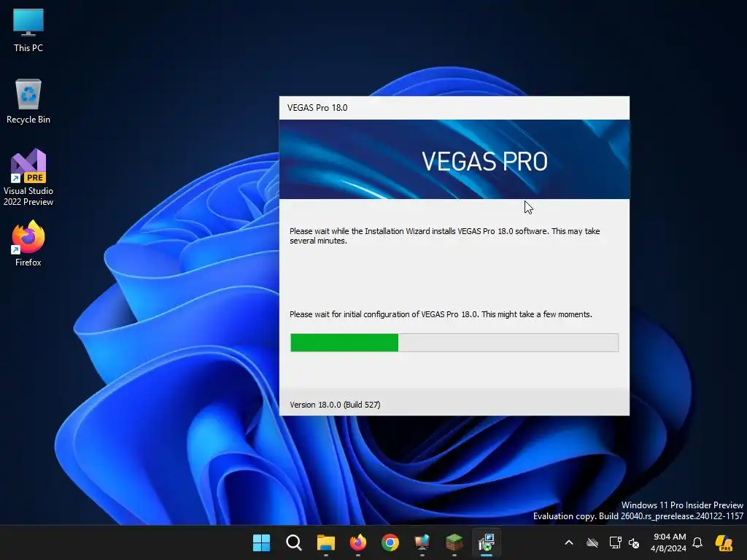Open the Windows Start menu

pos(261,542)
